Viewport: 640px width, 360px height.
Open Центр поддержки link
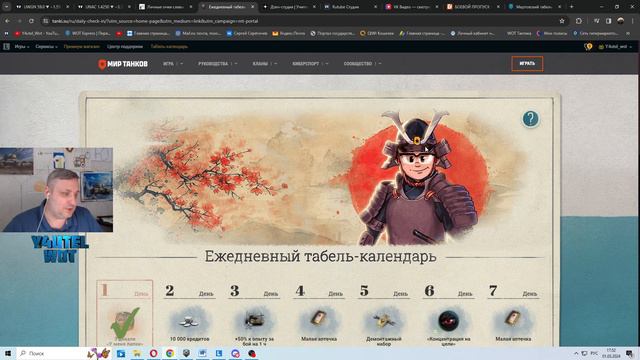click(x=125, y=47)
